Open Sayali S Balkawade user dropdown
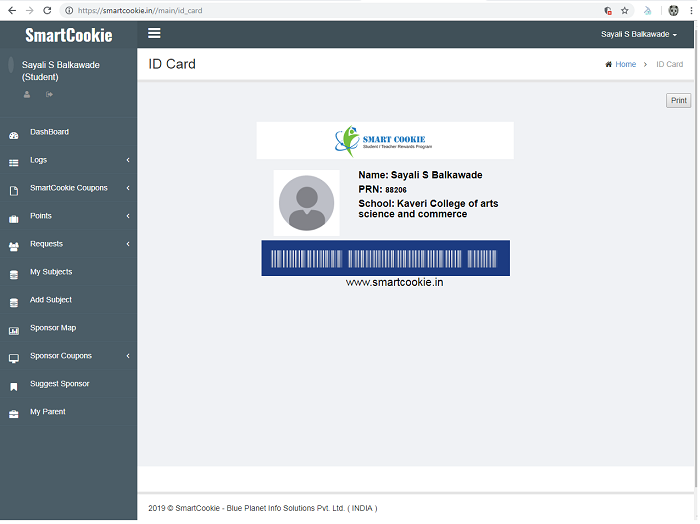700x524 pixels. 638,34
